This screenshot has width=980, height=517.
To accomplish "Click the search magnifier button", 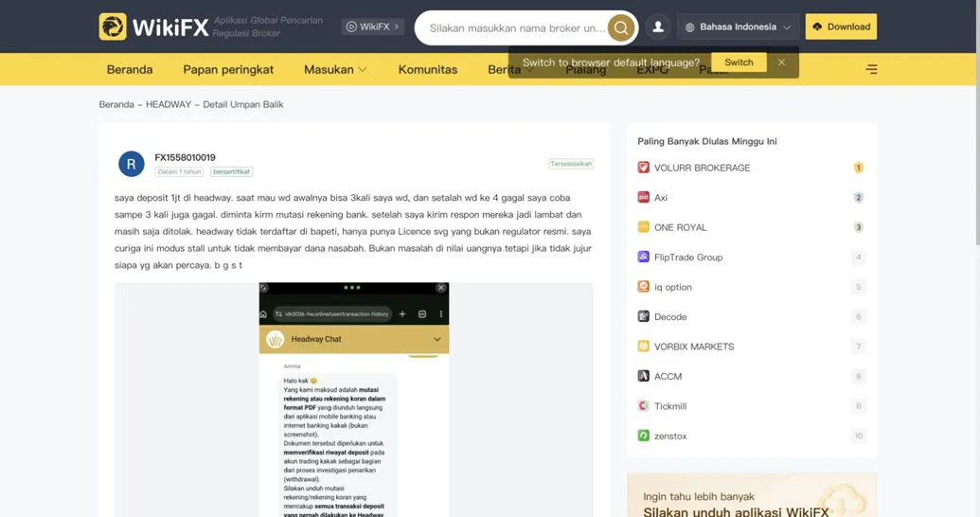I will tap(620, 27).
